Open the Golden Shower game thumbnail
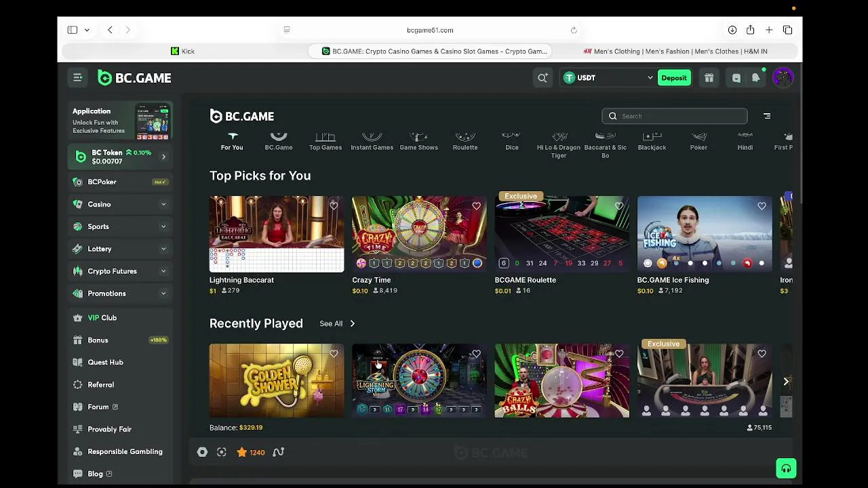The width and height of the screenshot is (868, 488). click(x=277, y=380)
